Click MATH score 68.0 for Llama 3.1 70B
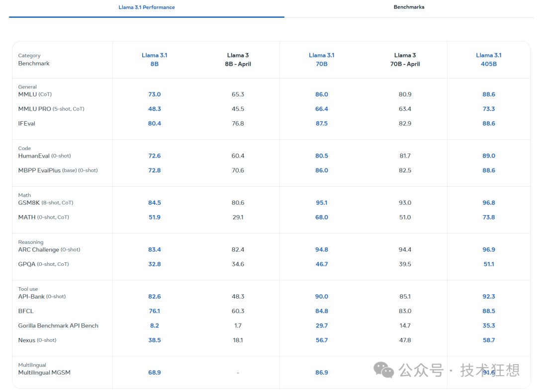537x392 pixels. pyautogui.click(x=322, y=217)
